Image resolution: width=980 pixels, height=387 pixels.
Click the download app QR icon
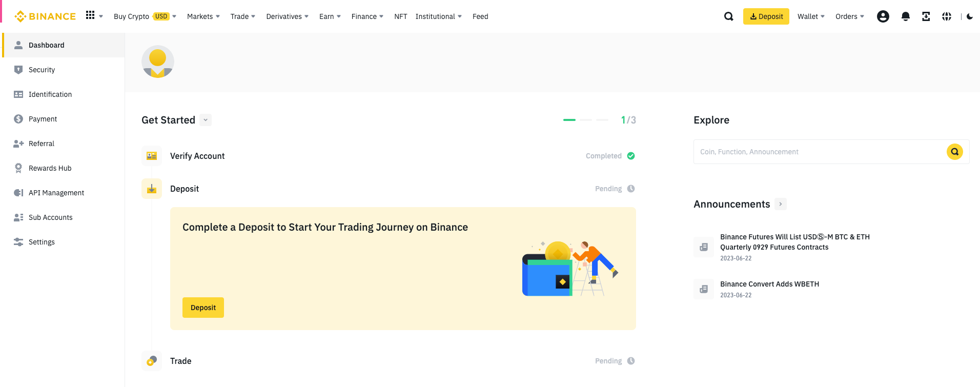pos(926,16)
